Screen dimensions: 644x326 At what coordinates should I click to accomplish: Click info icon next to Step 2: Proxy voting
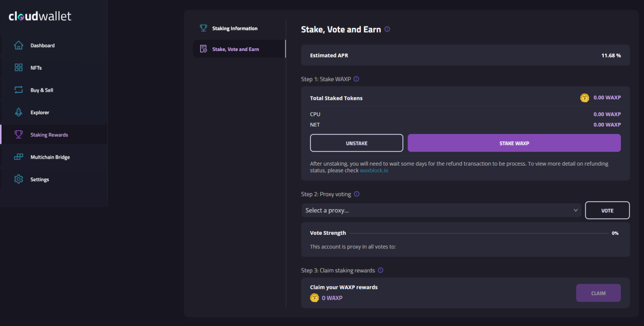pos(357,194)
